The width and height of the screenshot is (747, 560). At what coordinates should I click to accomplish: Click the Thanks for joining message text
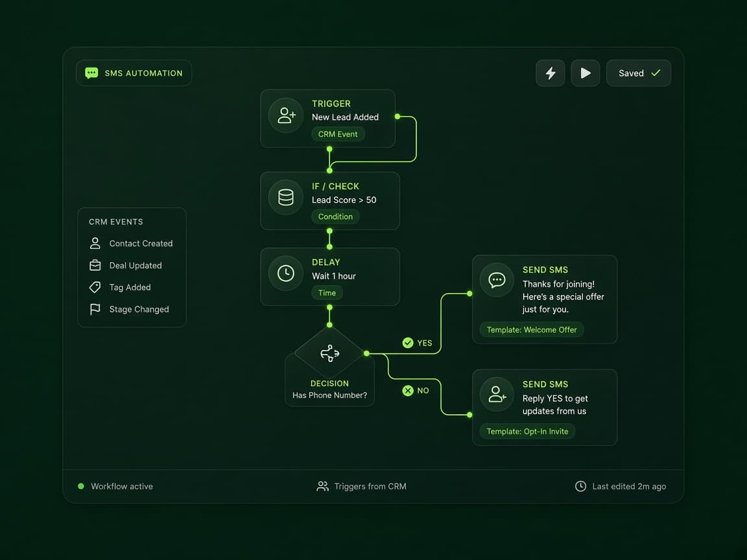(x=563, y=297)
